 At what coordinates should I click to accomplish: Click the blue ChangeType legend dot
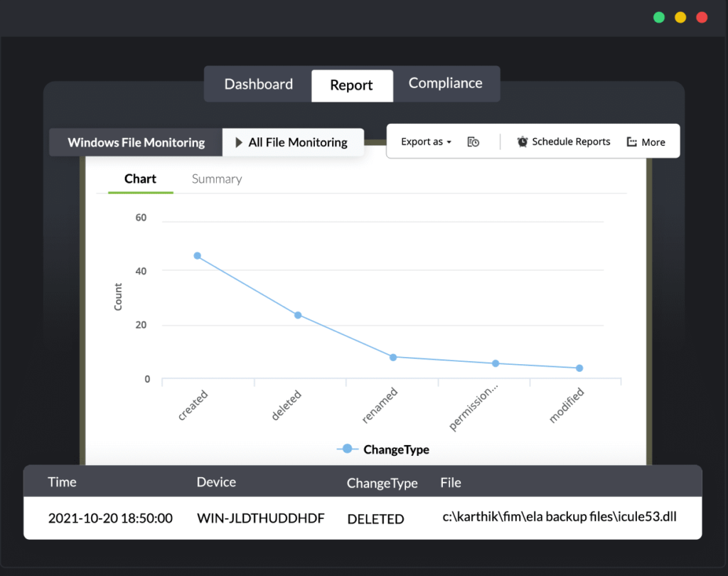[346, 449]
